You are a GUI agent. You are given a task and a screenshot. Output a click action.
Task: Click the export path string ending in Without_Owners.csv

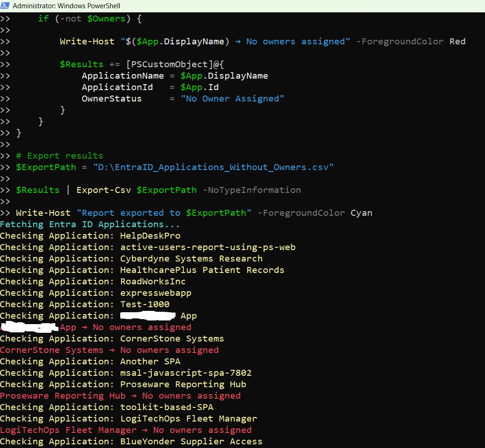[x=213, y=167]
